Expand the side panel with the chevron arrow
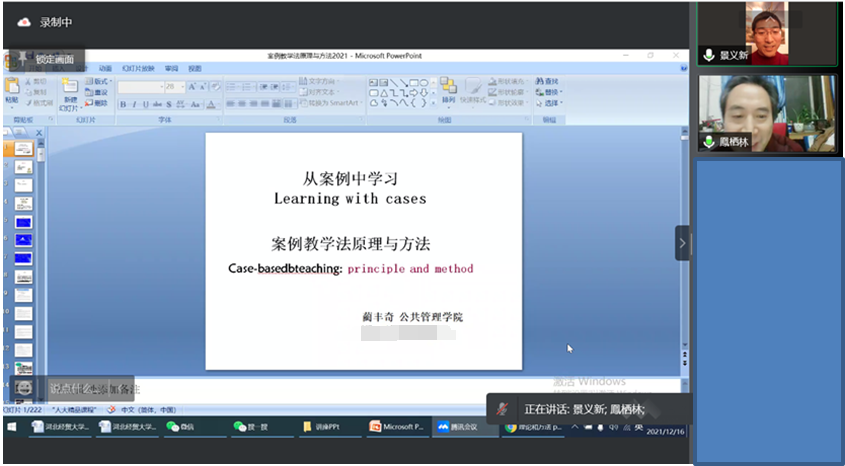Screen dimensions: 845x466 pos(683,243)
